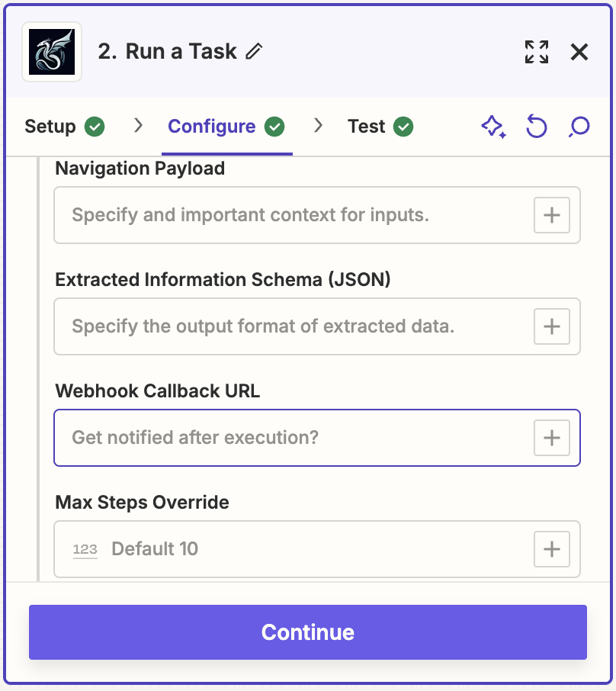Click the plus button in Navigation Payload

click(551, 215)
